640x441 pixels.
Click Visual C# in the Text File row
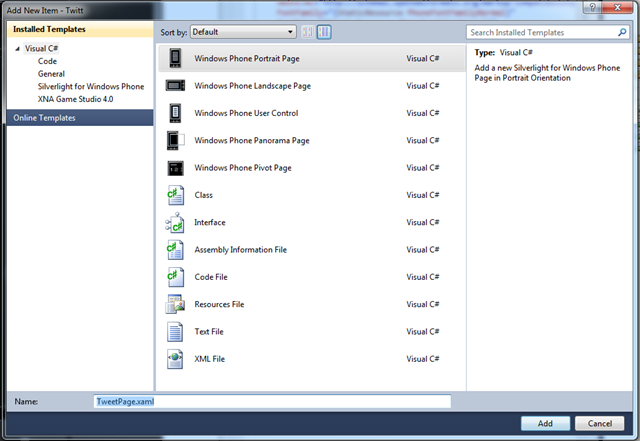pyautogui.click(x=422, y=332)
